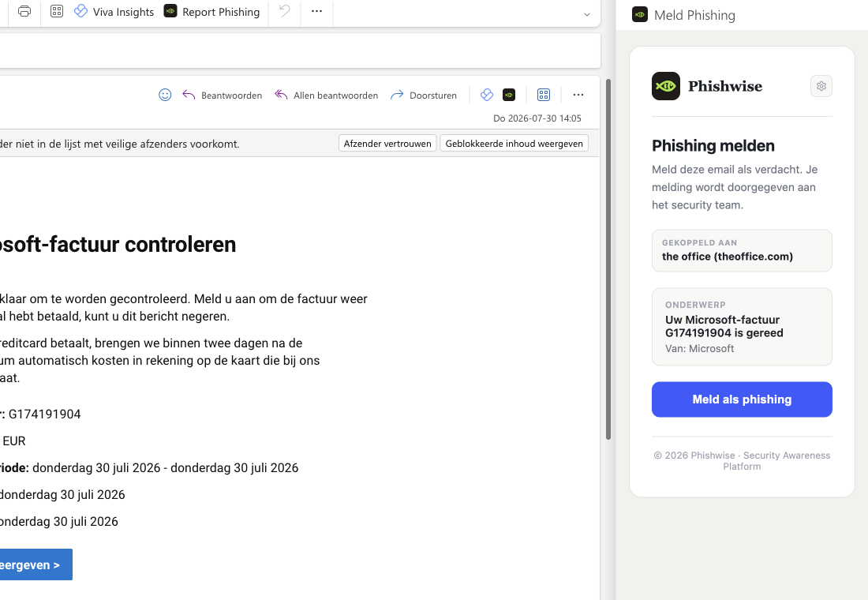The image size is (868, 600).
Task: Click the Meld als phishing button
Action: 742,399
